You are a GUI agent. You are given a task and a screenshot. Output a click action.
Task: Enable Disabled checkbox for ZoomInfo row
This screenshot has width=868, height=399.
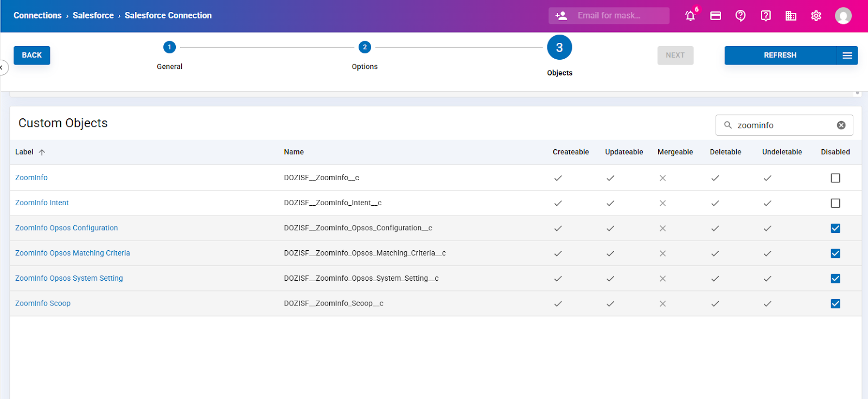point(835,178)
